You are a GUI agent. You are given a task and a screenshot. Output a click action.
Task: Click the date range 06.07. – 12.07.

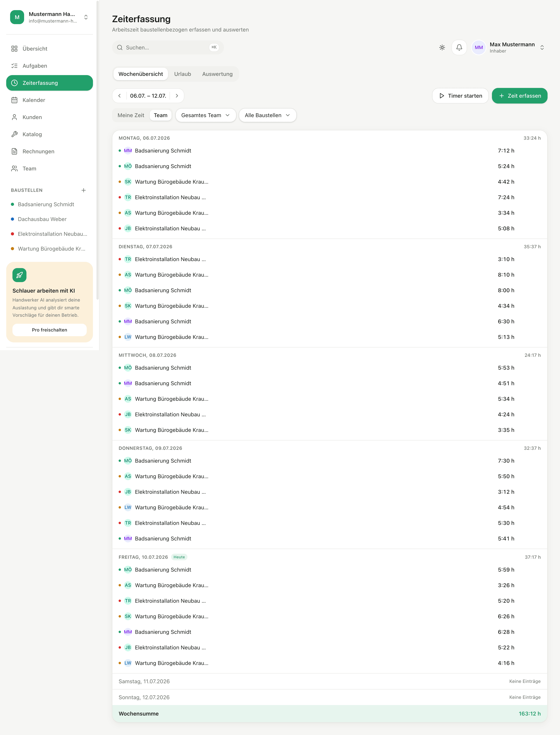pos(148,96)
